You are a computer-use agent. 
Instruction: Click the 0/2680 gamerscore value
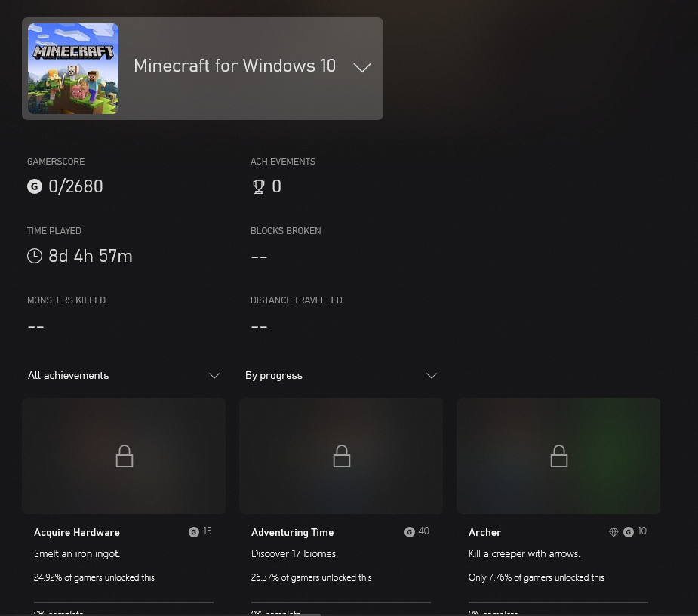pyautogui.click(x=75, y=186)
